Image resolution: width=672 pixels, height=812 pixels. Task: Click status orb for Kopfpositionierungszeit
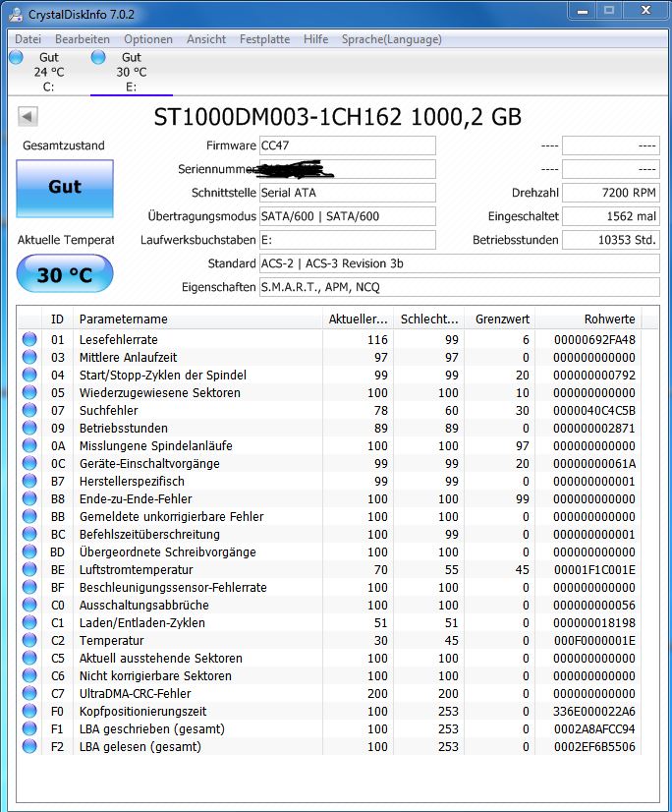29,711
